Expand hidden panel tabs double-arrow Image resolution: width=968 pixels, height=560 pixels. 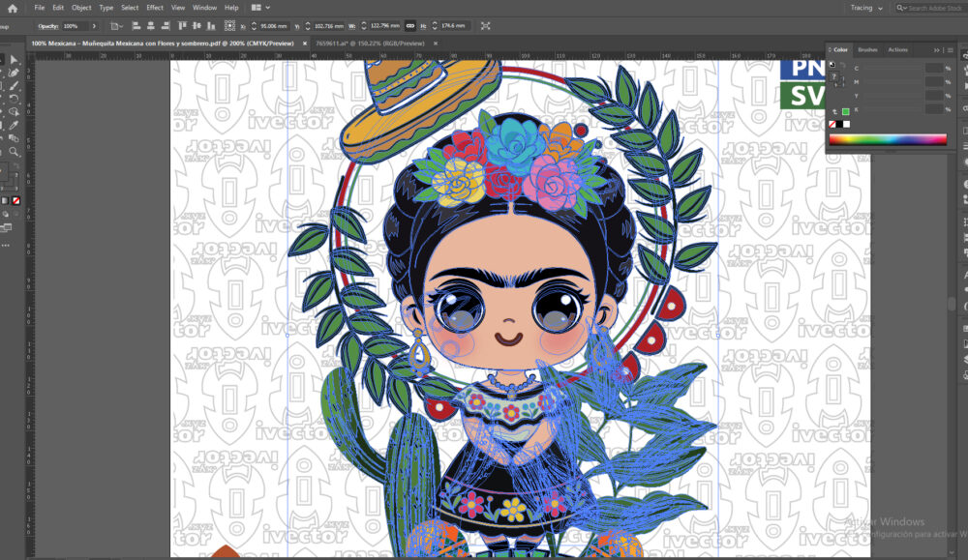tap(936, 50)
